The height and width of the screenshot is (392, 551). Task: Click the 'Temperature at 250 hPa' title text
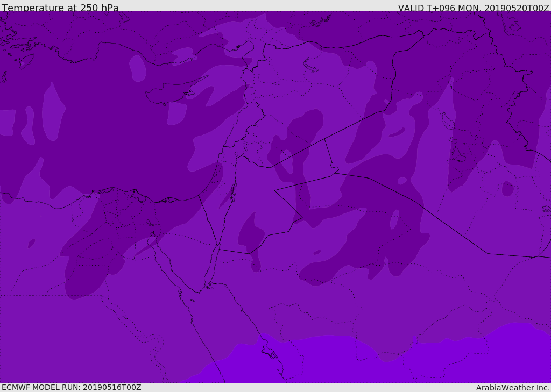click(60, 8)
